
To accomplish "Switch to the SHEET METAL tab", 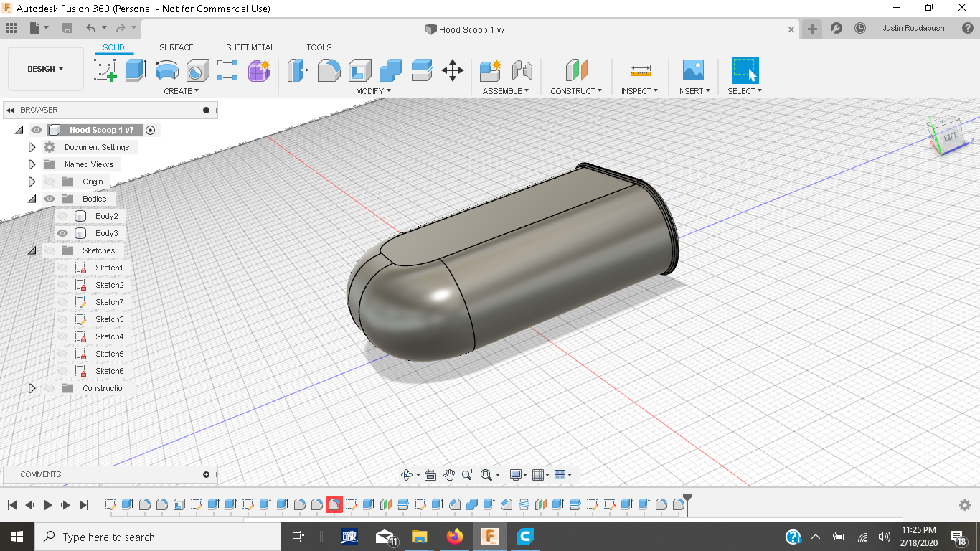I will [x=250, y=47].
